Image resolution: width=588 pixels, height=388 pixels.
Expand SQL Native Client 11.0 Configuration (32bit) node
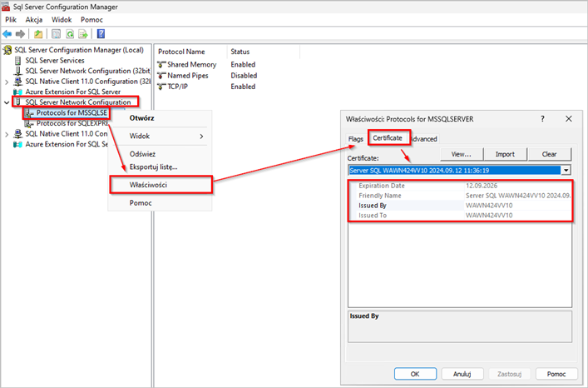tap(7, 82)
